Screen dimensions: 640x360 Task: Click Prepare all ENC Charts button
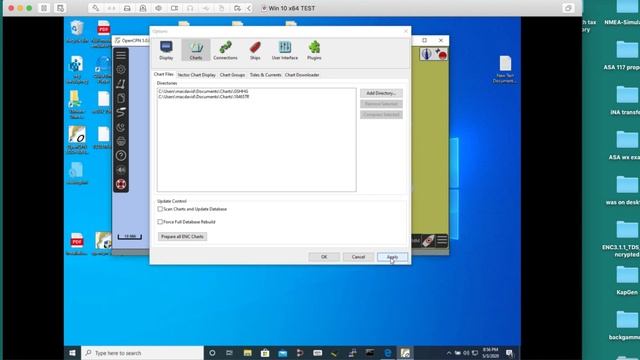pyautogui.click(x=182, y=237)
